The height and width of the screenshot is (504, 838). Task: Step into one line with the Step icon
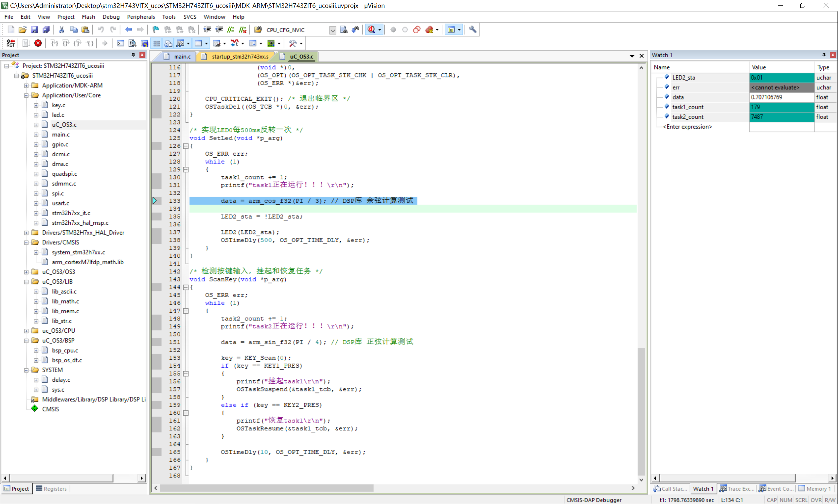(54, 43)
